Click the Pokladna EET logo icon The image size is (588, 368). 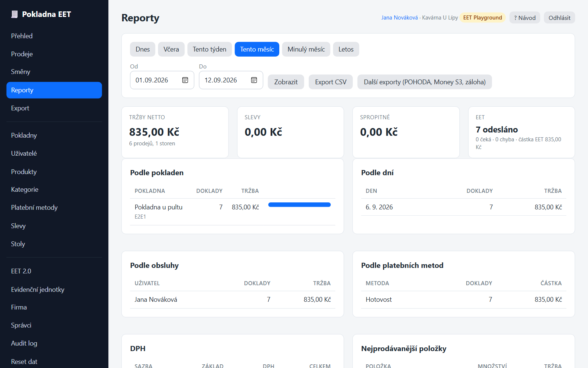pos(14,14)
